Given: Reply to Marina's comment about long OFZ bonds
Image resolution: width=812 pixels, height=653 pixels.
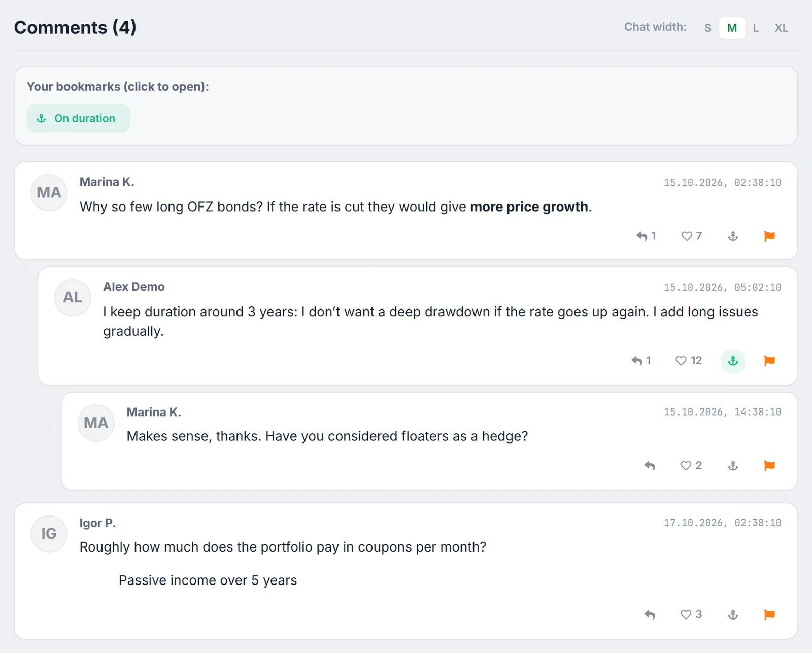Looking at the screenshot, I should 646,236.
